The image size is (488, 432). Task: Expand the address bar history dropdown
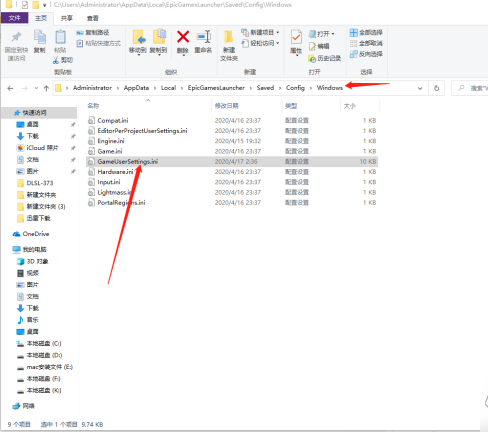pyautogui.click(x=420, y=88)
